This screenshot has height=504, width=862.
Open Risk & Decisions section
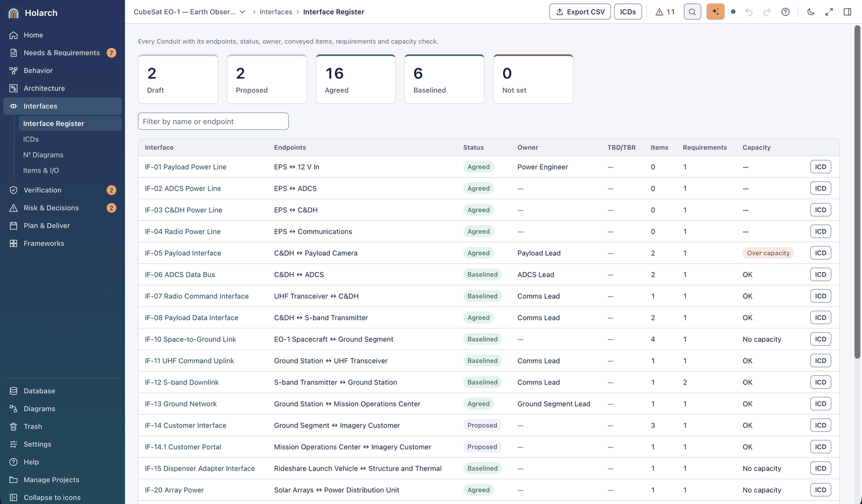pos(62,208)
